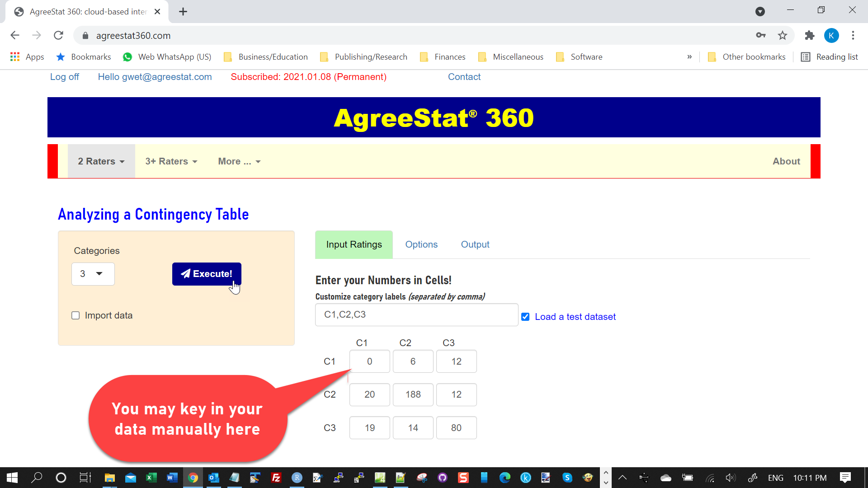Switch to the Options tab
This screenshot has height=488, width=868.
click(x=421, y=244)
